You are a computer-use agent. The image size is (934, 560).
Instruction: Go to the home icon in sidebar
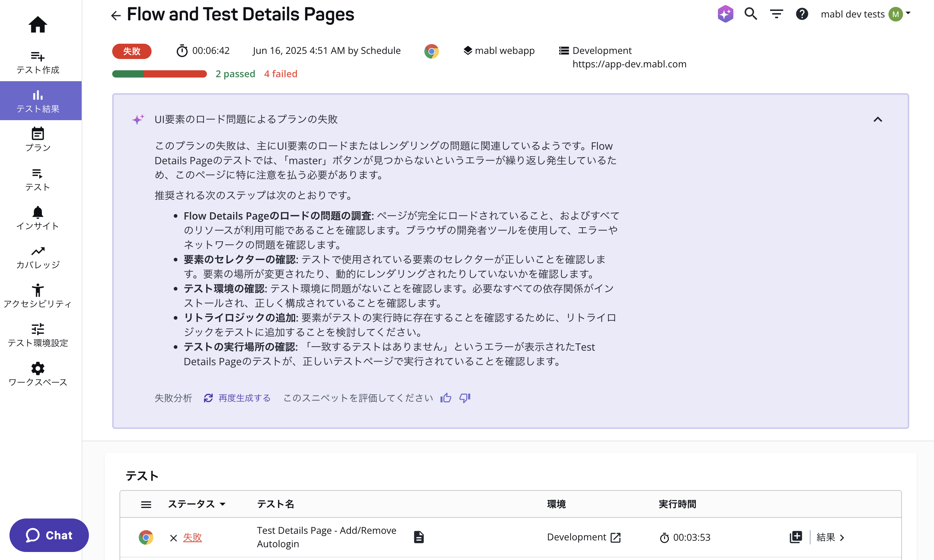[x=38, y=24]
